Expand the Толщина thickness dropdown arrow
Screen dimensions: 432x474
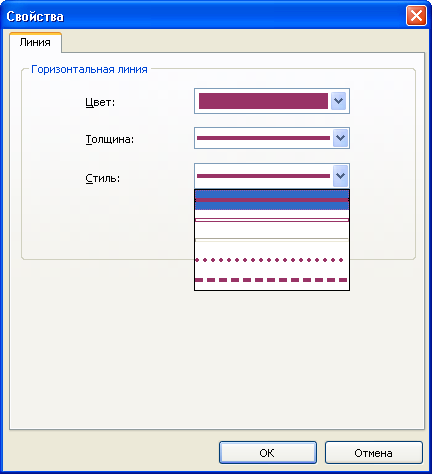(340, 138)
